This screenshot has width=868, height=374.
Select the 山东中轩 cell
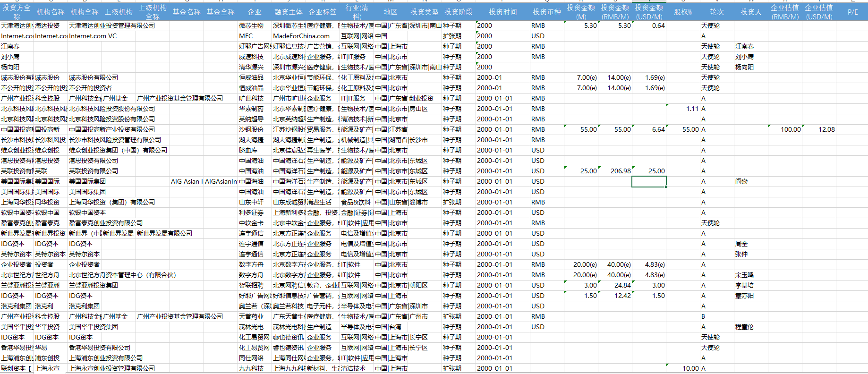(255, 202)
